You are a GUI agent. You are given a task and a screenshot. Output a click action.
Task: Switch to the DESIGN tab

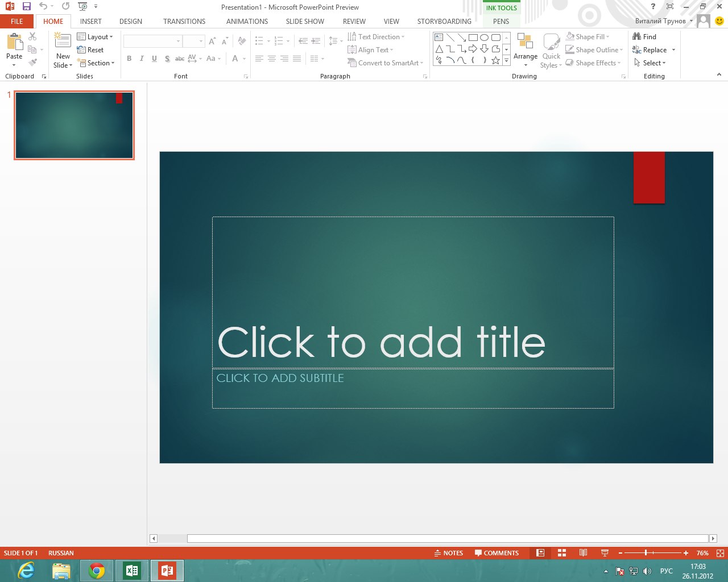(x=131, y=22)
